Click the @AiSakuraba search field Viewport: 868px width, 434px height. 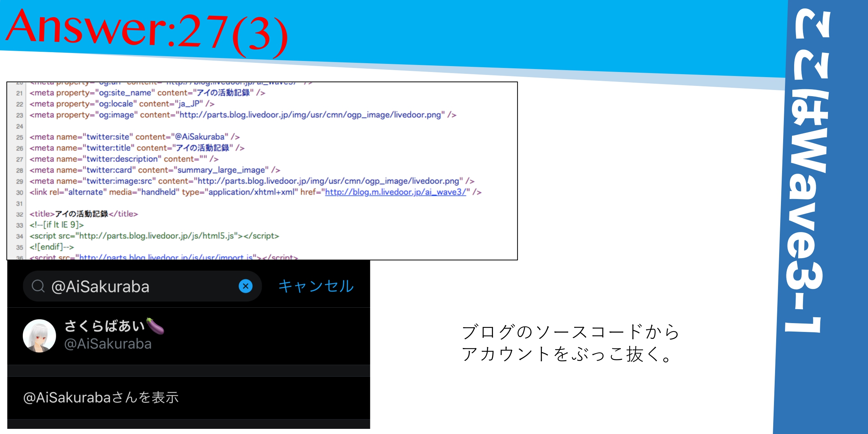[142, 286]
